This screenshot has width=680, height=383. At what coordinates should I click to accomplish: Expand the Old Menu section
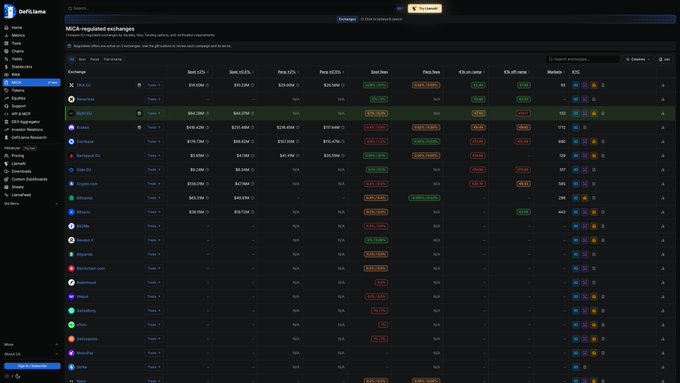point(31,203)
